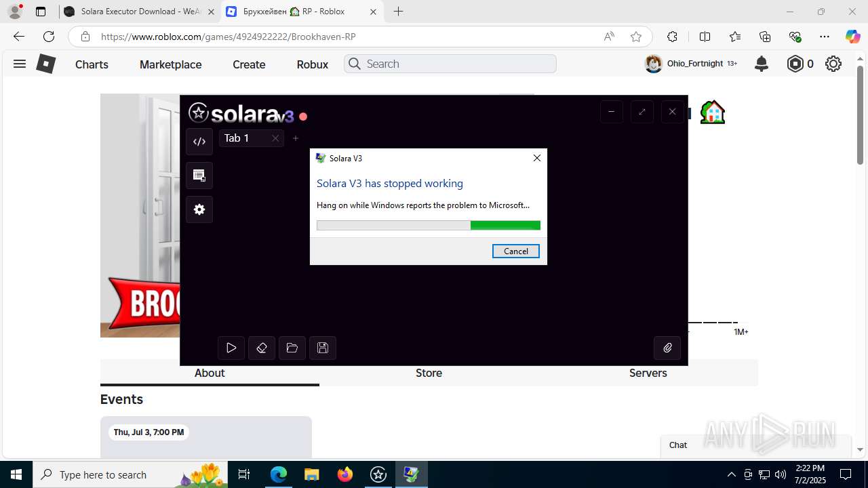This screenshot has width=868, height=488.
Task: Open the Favorites list icon
Action: click(735, 37)
